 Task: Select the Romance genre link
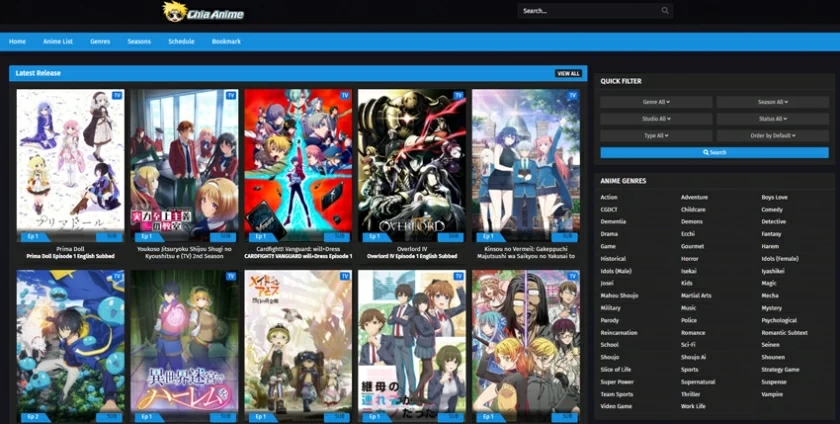coord(693,333)
